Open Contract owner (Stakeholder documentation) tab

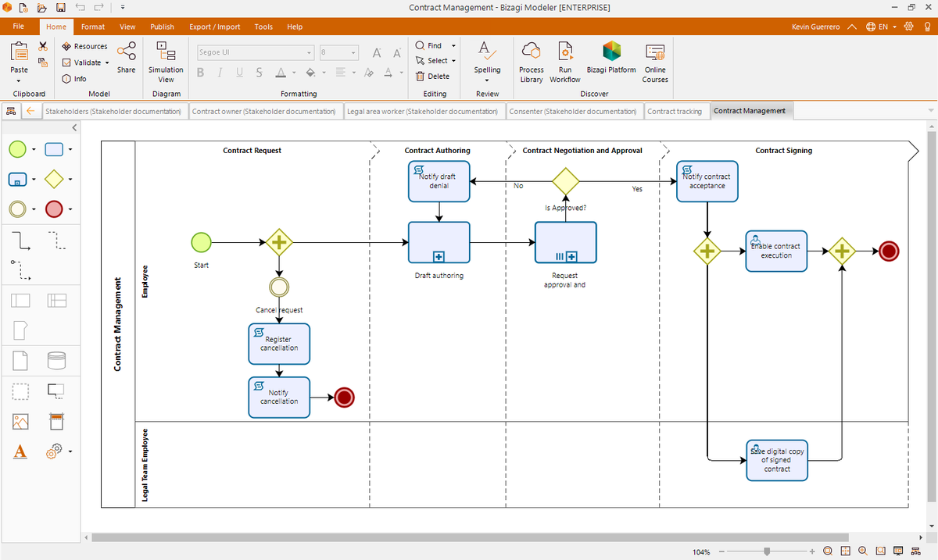click(264, 111)
